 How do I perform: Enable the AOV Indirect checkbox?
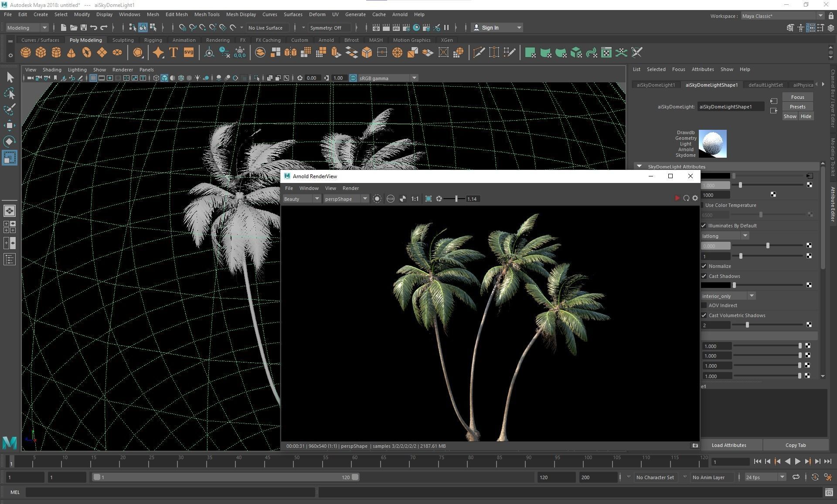click(x=704, y=305)
